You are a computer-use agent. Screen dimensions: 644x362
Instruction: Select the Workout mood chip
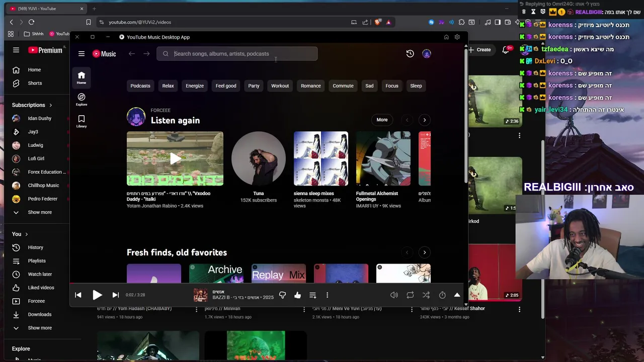[x=280, y=86]
